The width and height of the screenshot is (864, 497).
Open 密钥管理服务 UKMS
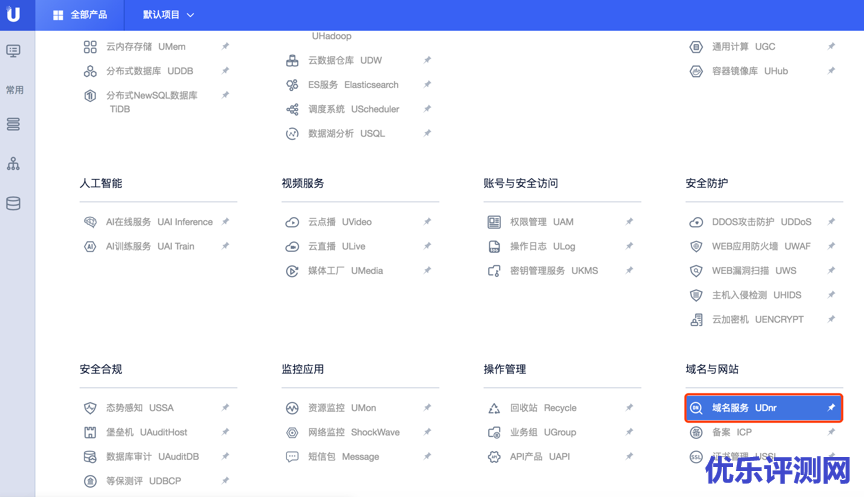click(554, 271)
